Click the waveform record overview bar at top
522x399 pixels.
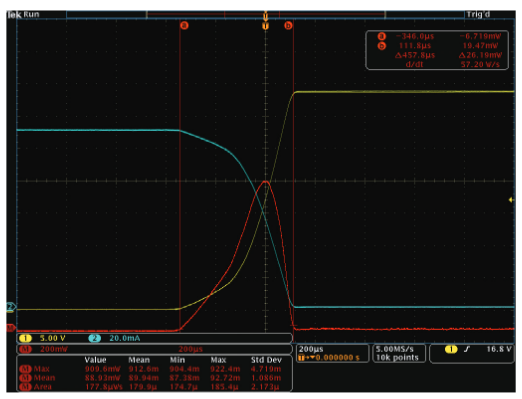[265, 14]
